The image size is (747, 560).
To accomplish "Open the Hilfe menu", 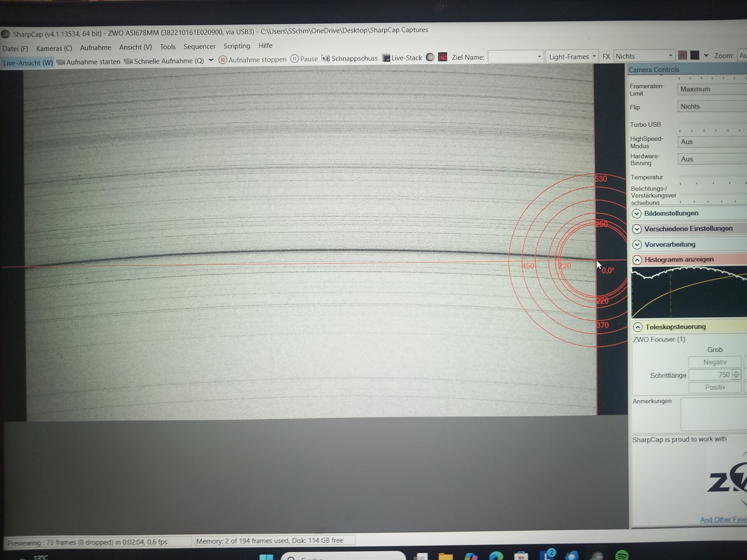I will [265, 45].
